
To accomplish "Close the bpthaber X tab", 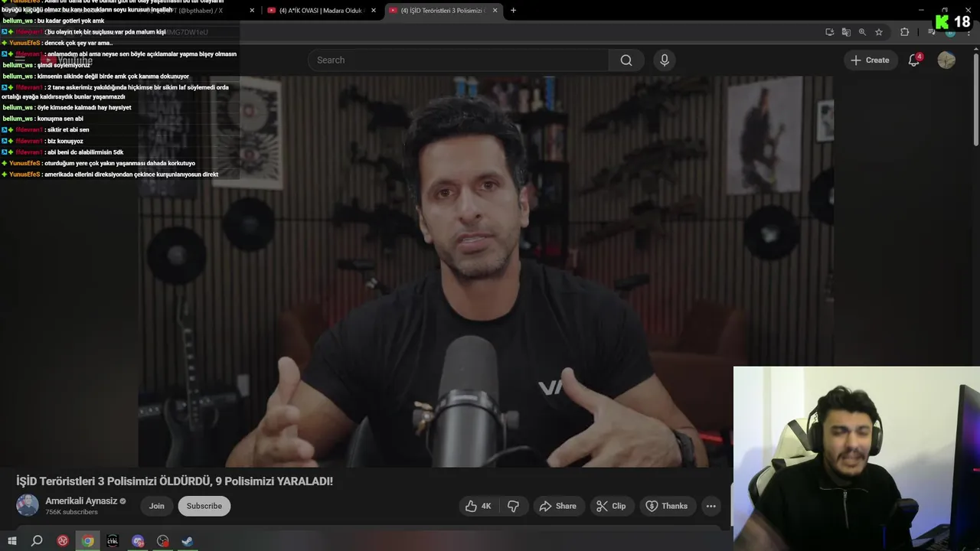I will (252, 11).
